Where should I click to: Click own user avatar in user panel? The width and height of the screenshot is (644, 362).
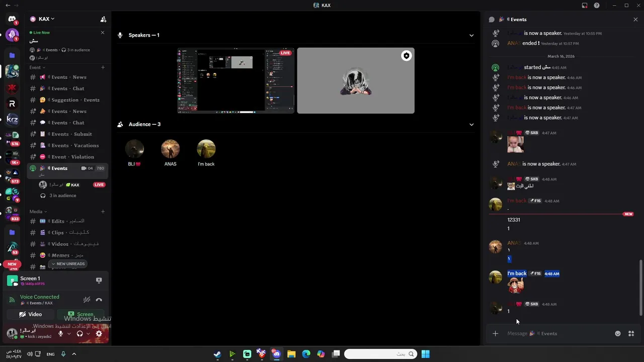12,333
